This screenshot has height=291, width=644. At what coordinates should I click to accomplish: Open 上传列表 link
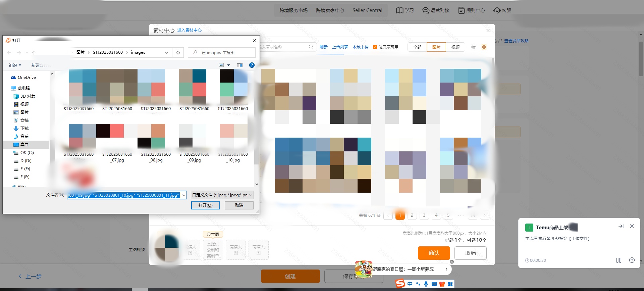[x=340, y=47]
